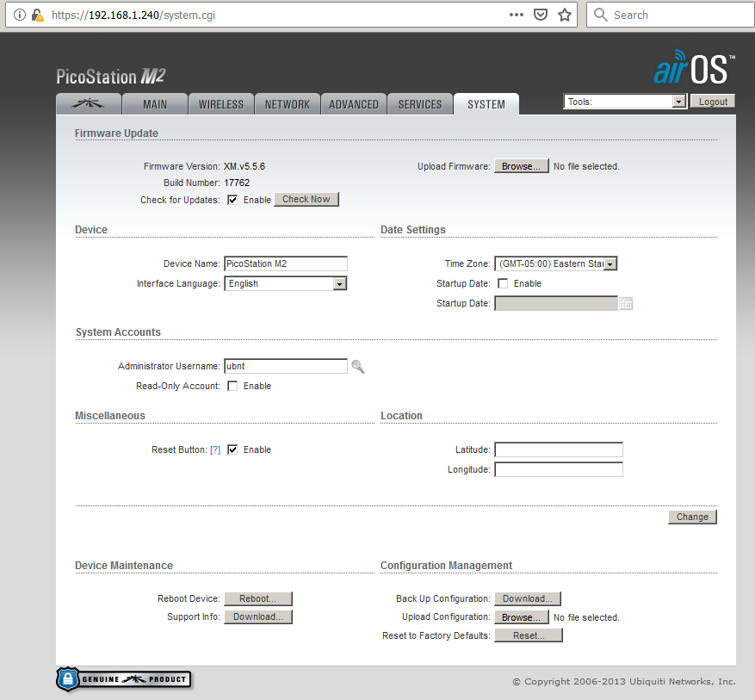Expand the Tools dropdown

click(x=678, y=102)
